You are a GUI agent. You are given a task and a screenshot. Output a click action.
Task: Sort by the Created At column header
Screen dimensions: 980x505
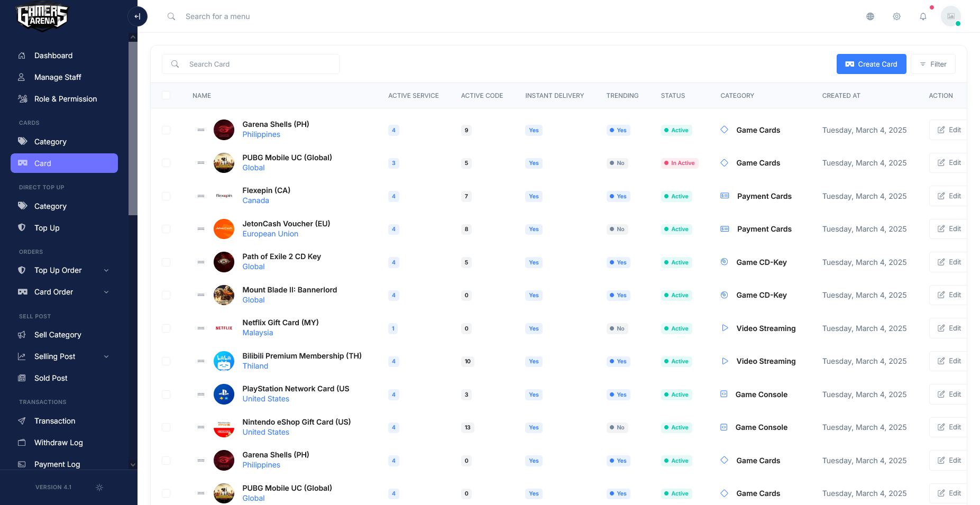coord(841,96)
